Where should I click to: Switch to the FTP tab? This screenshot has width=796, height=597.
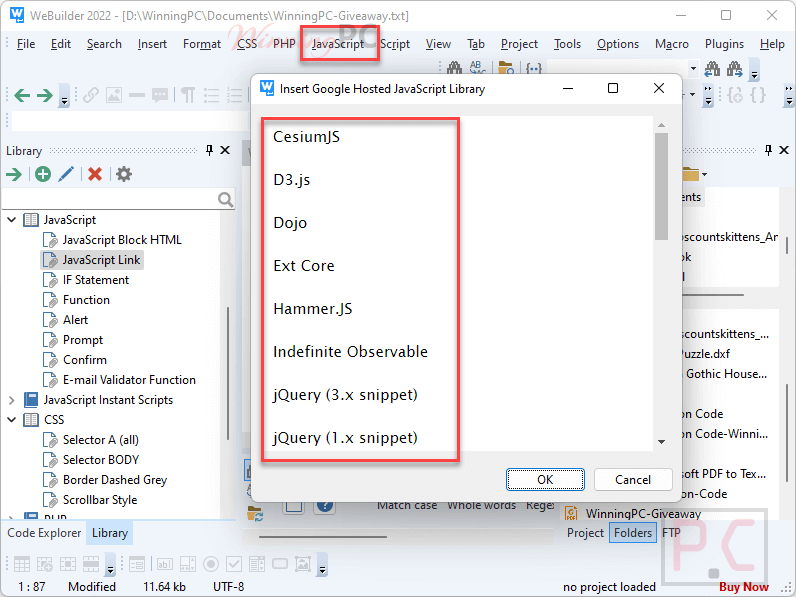(x=671, y=533)
